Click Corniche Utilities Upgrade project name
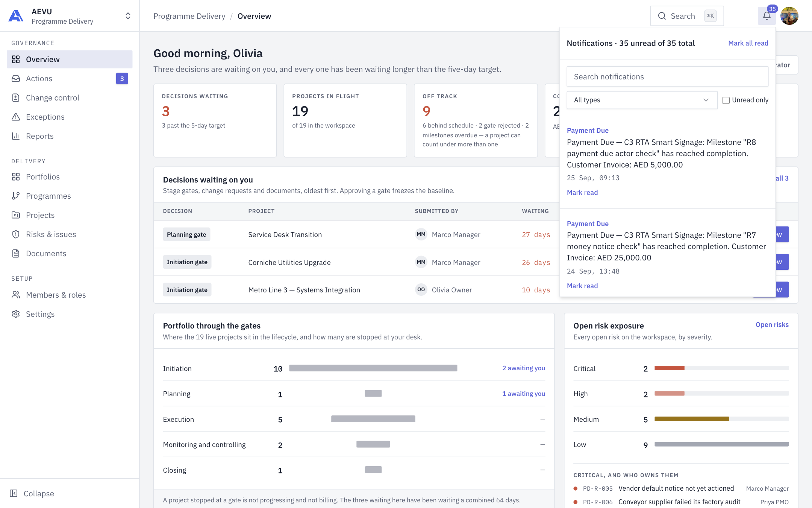Viewport: 812px width, 508px height. click(289, 263)
